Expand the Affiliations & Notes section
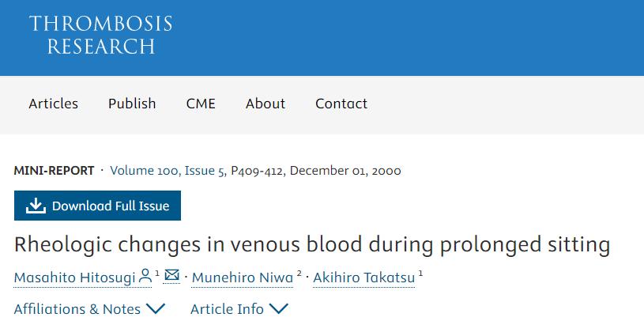Screen dimensions: 644x321 [x=89, y=309]
